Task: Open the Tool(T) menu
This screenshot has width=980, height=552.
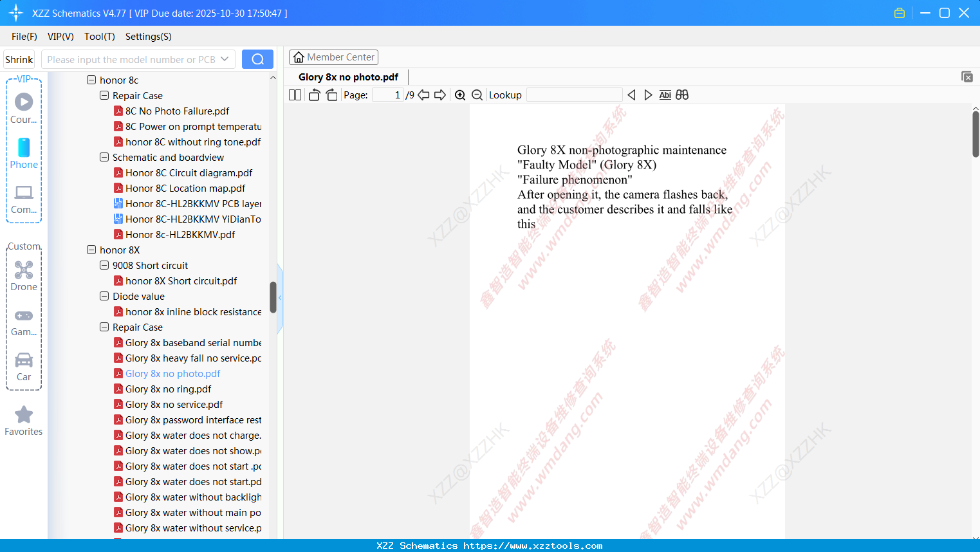Action: [100, 37]
